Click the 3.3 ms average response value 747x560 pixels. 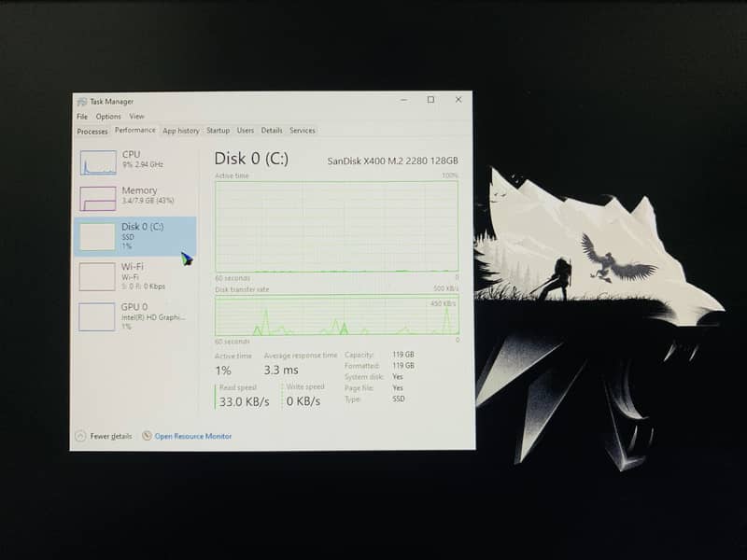(x=281, y=370)
